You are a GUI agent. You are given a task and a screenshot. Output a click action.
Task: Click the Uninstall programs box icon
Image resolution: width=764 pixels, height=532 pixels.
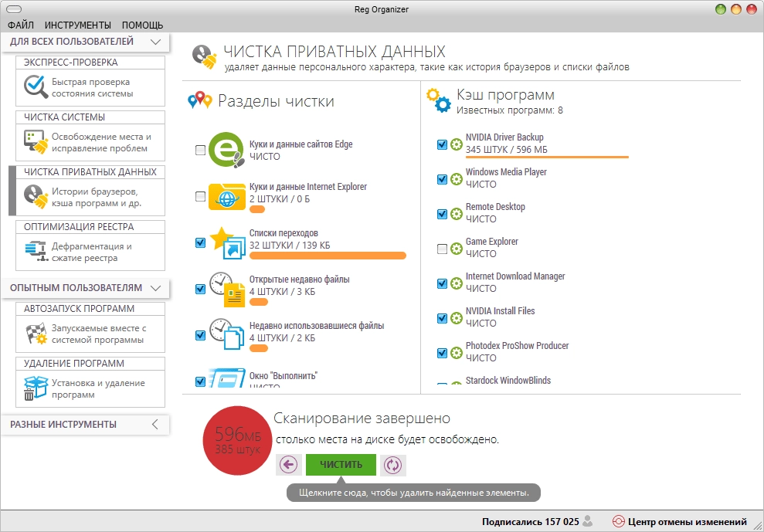(36, 388)
